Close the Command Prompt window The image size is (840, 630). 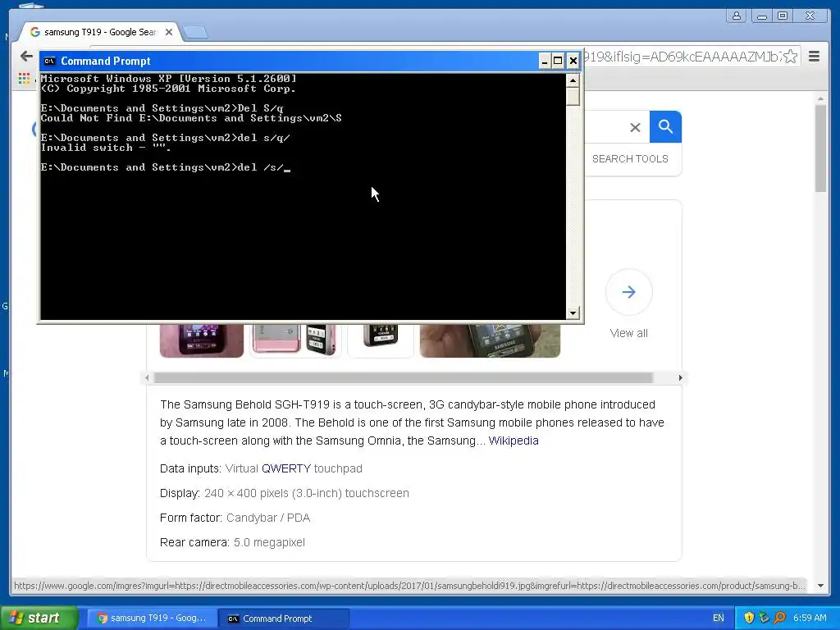pos(573,61)
